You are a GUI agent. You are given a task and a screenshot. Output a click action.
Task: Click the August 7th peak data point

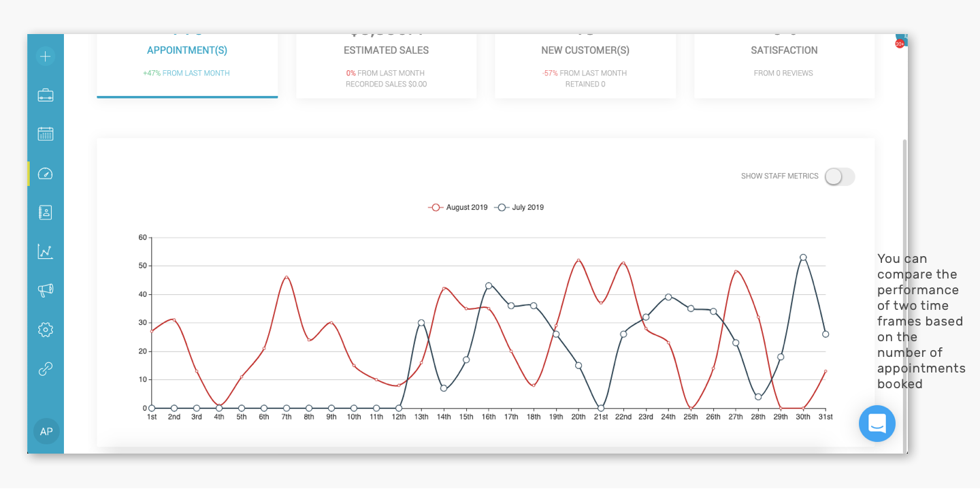[x=287, y=277]
